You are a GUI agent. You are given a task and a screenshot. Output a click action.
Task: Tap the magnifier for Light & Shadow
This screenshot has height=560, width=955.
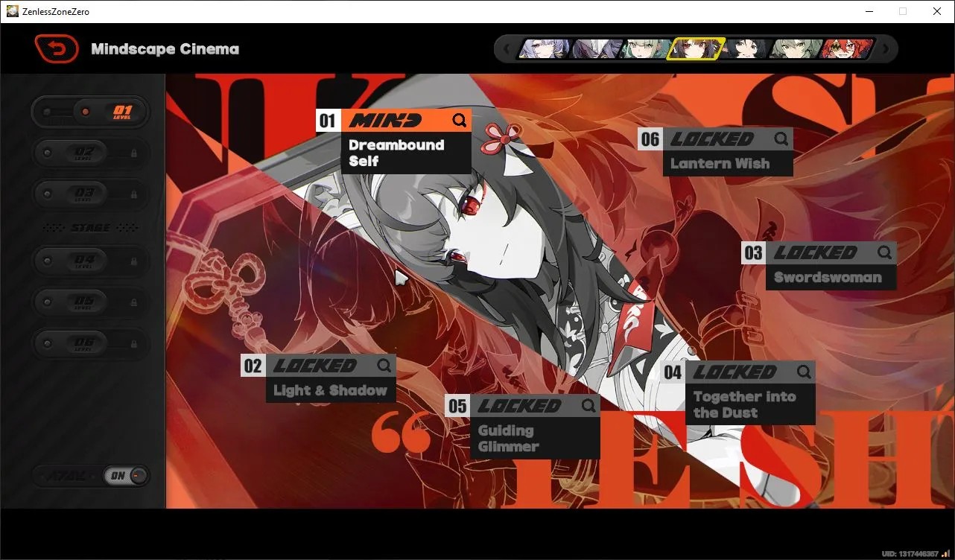point(384,366)
